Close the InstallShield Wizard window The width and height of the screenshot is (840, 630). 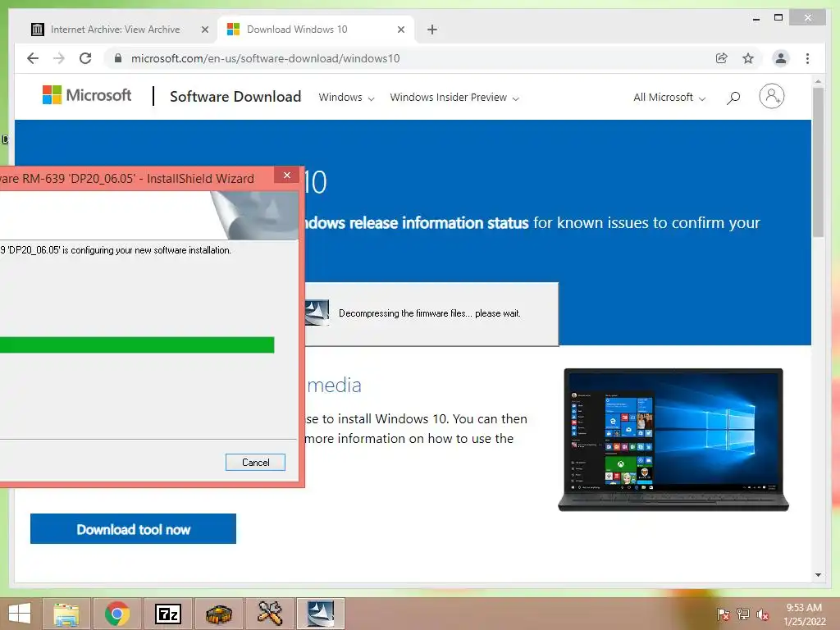[x=287, y=176]
